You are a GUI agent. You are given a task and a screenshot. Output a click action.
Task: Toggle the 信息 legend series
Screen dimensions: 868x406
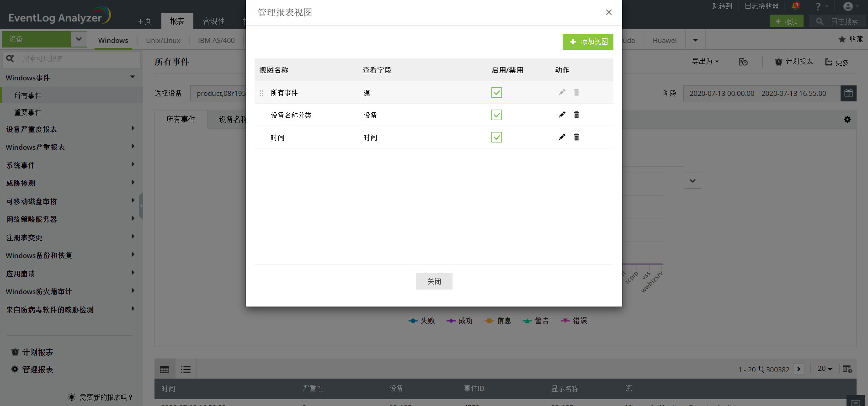498,321
